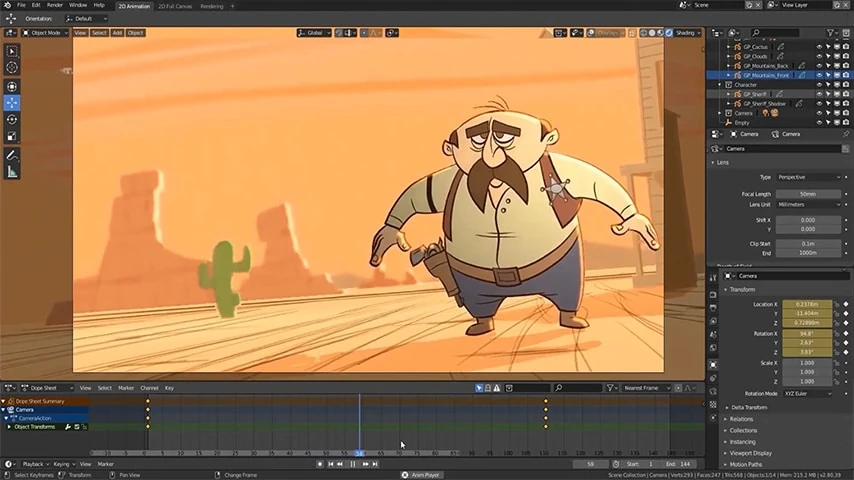Toggle visibility of the GP_Sheriff object
Screen dimensions: 854x480
pyautogui.click(x=819, y=94)
